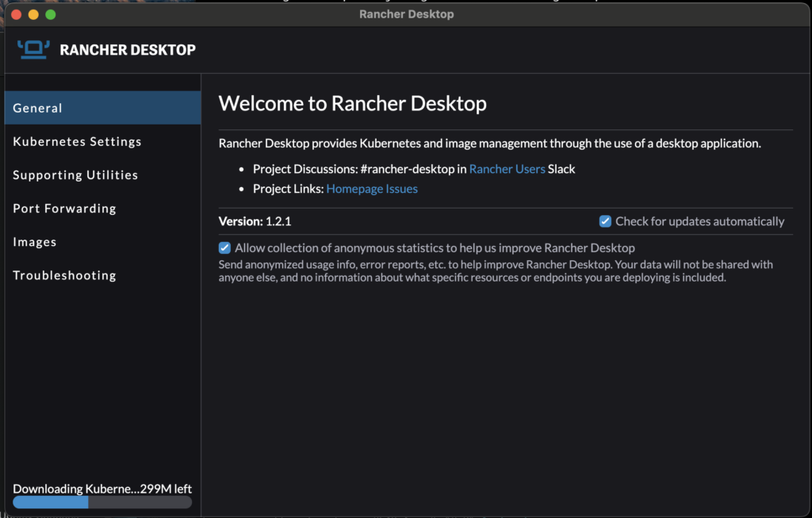Uncheck anonymous statistics collection checkbox
The height and width of the screenshot is (518, 812).
tap(224, 247)
